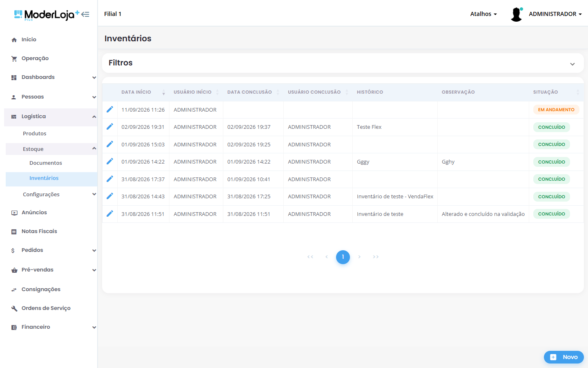This screenshot has width=588, height=368.
Task: Expand the Dashboards menu
Action: [x=94, y=77]
